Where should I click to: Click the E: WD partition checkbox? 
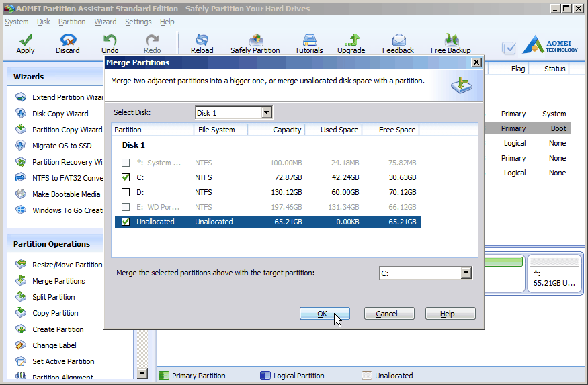[x=126, y=207]
